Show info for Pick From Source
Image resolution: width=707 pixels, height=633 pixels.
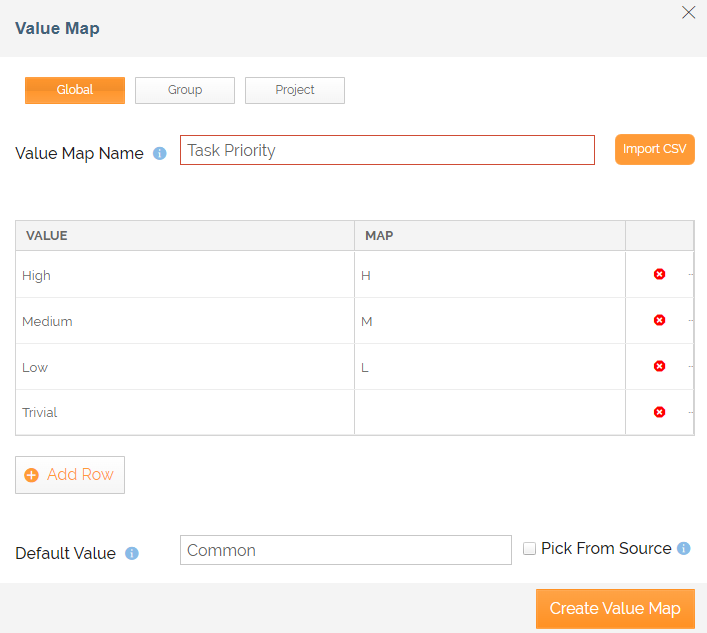(684, 548)
